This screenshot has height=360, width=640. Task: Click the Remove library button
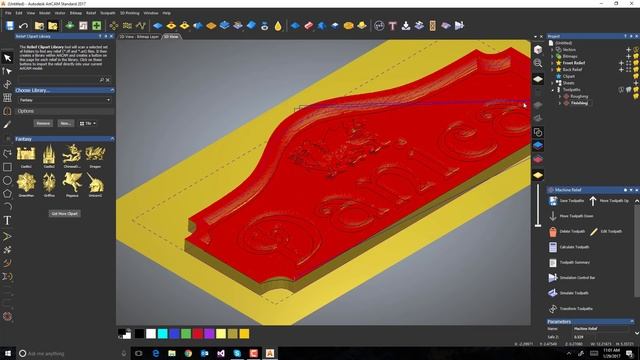point(43,123)
